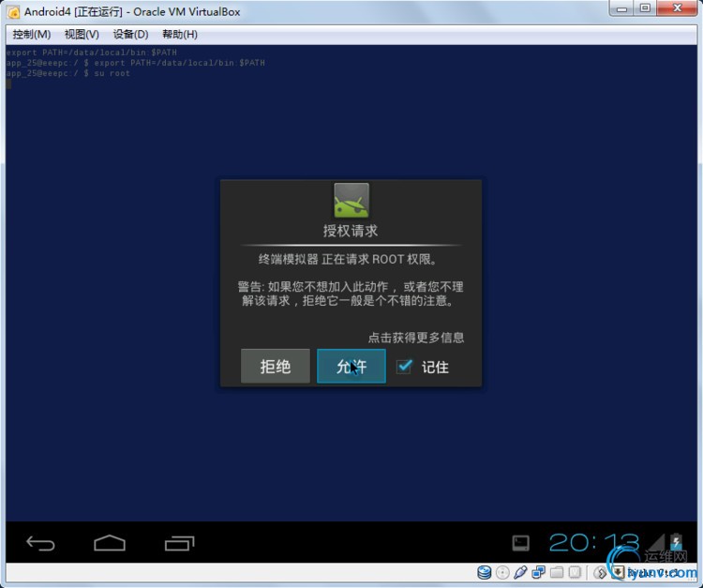
Task: Click the 终端模拟器 正在请求 ROOT 权限 message
Action: click(348, 259)
